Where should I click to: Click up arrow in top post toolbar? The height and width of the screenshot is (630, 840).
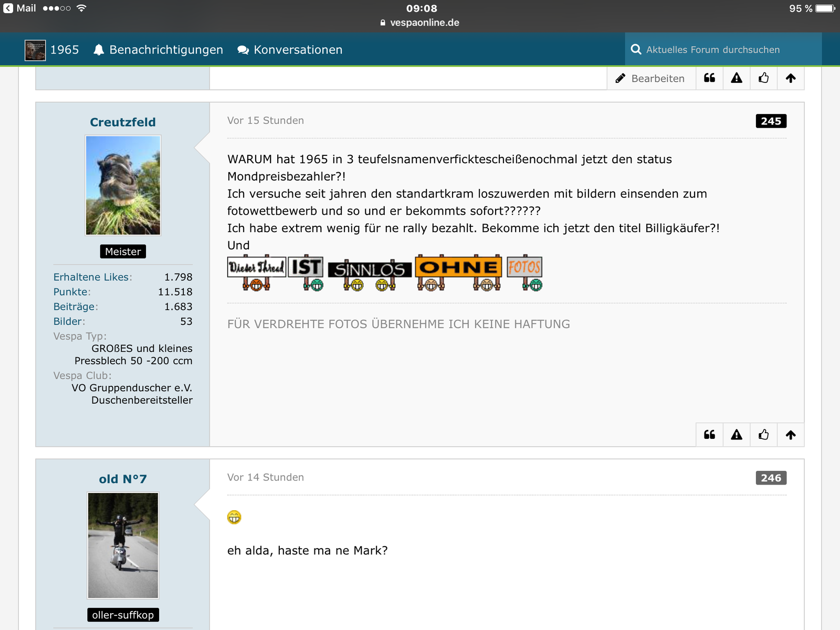(x=791, y=78)
